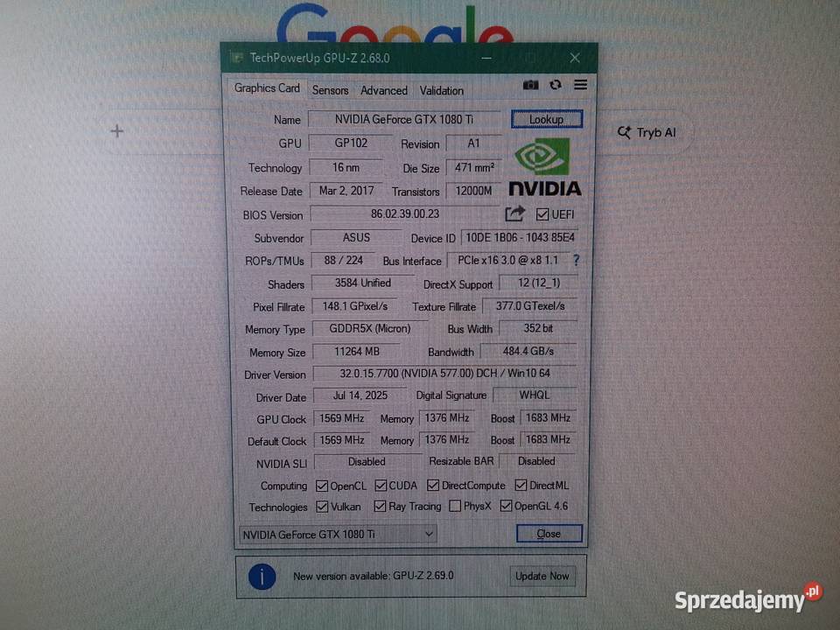840x630 pixels.
Task: Click the Memory Type field GDDR5X (Micron)
Action: (370, 328)
